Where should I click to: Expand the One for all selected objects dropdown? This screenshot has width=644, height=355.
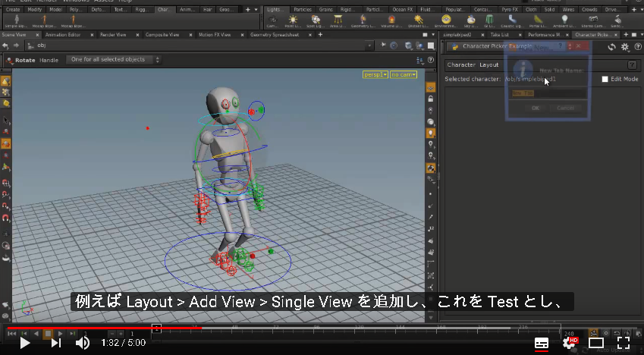113,60
